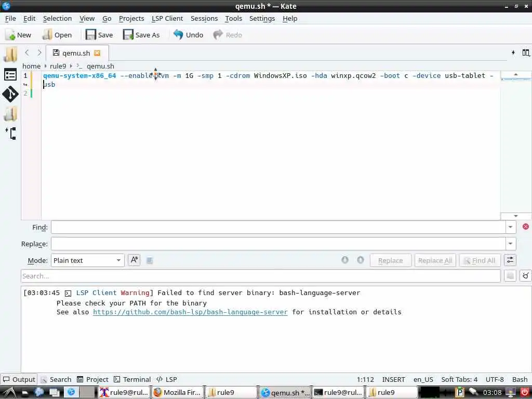This screenshot has width=532, height=399.
Task: Click the Bash syntax mode status entry
Action: click(x=520, y=379)
